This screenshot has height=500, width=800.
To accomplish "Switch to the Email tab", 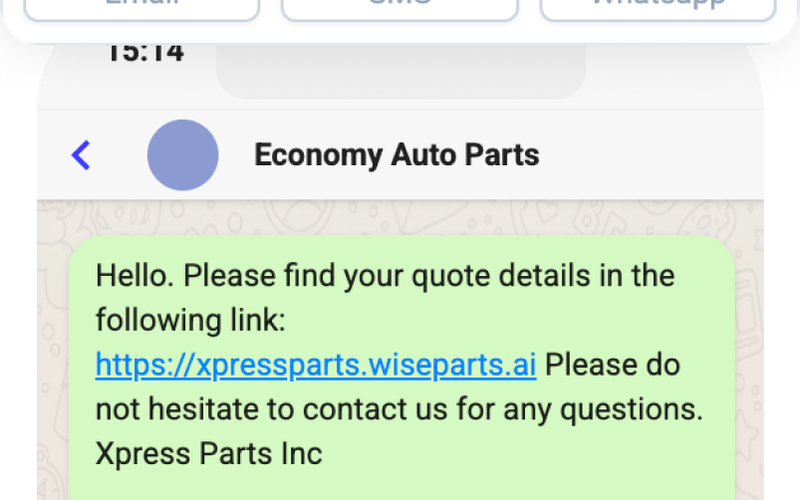I will pyautogui.click(x=141, y=8).
